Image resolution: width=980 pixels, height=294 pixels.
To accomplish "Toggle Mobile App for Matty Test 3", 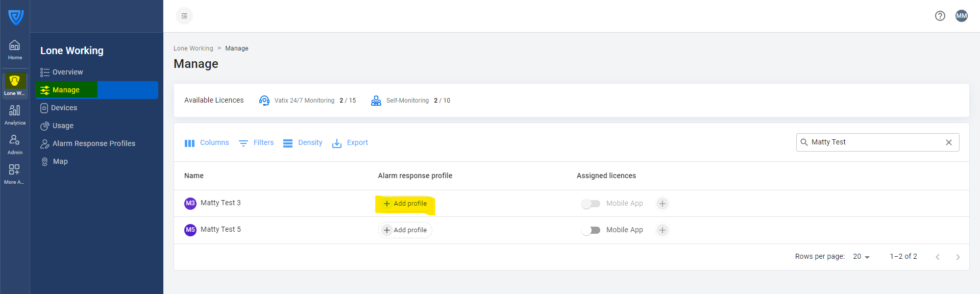I will tap(591, 204).
